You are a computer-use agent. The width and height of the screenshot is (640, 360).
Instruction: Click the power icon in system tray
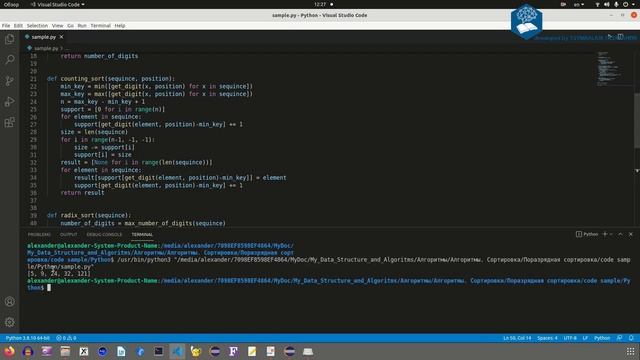(x=625, y=4)
